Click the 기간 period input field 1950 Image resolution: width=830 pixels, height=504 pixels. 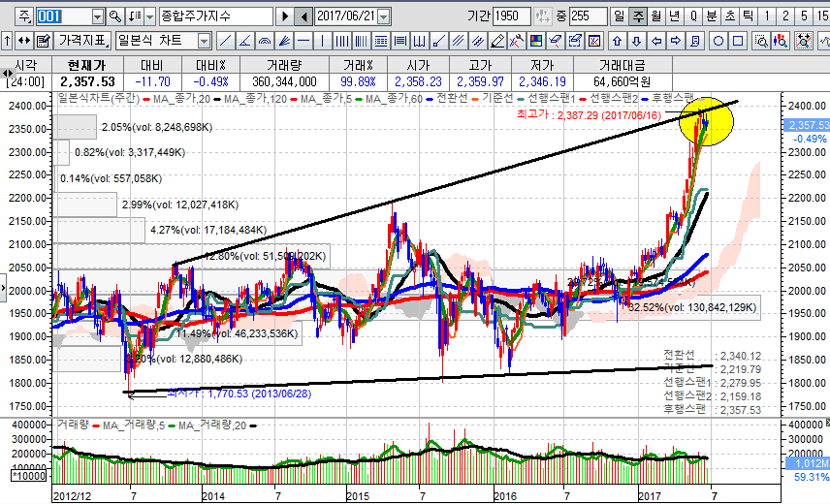click(511, 16)
